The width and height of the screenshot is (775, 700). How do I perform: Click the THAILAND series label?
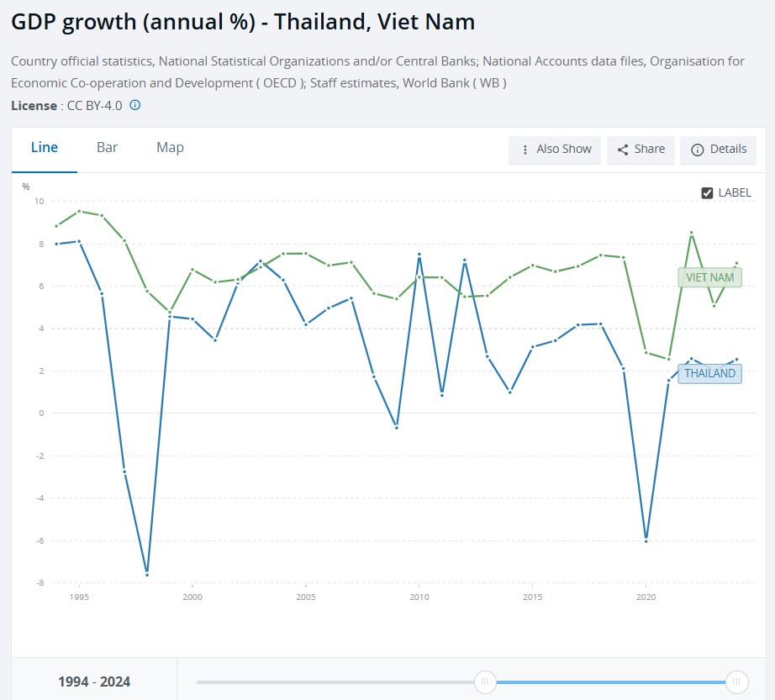(709, 373)
